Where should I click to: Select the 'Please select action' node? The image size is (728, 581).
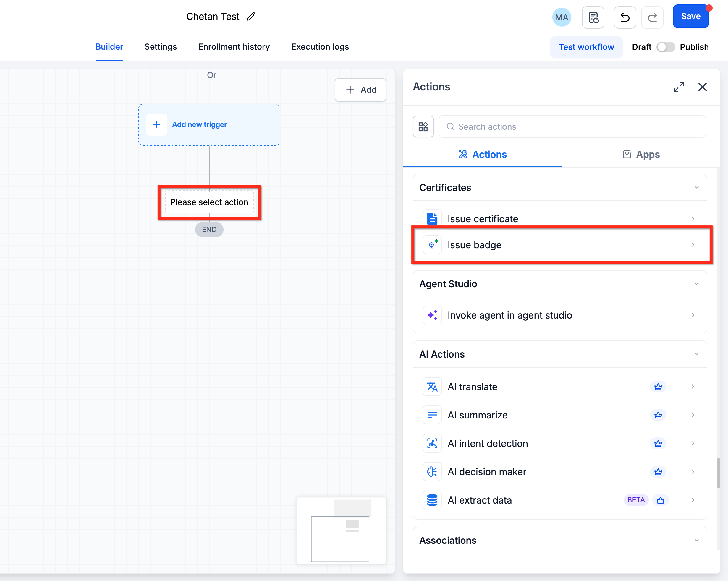click(209, 202)
